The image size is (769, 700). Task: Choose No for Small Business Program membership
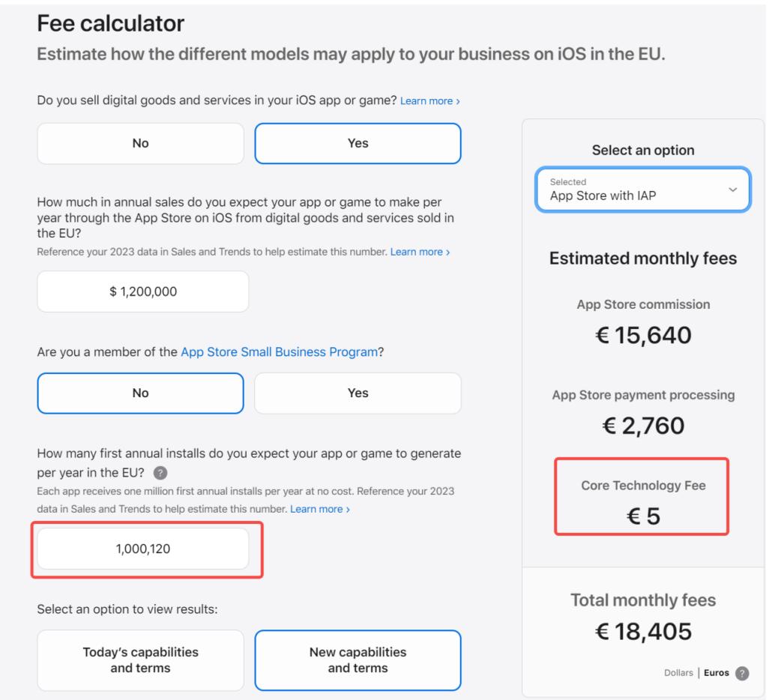pyautogui.click(x=140, y=393)
